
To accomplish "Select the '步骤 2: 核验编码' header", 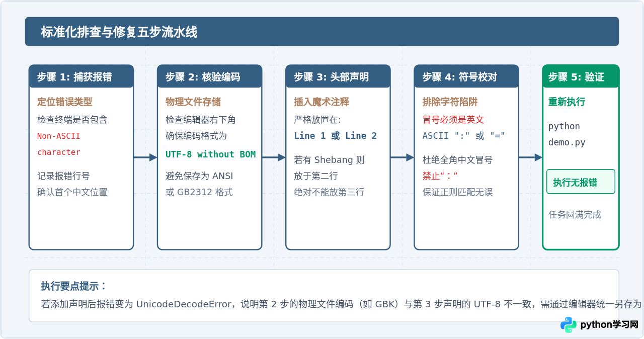I will tap(209, 76).
